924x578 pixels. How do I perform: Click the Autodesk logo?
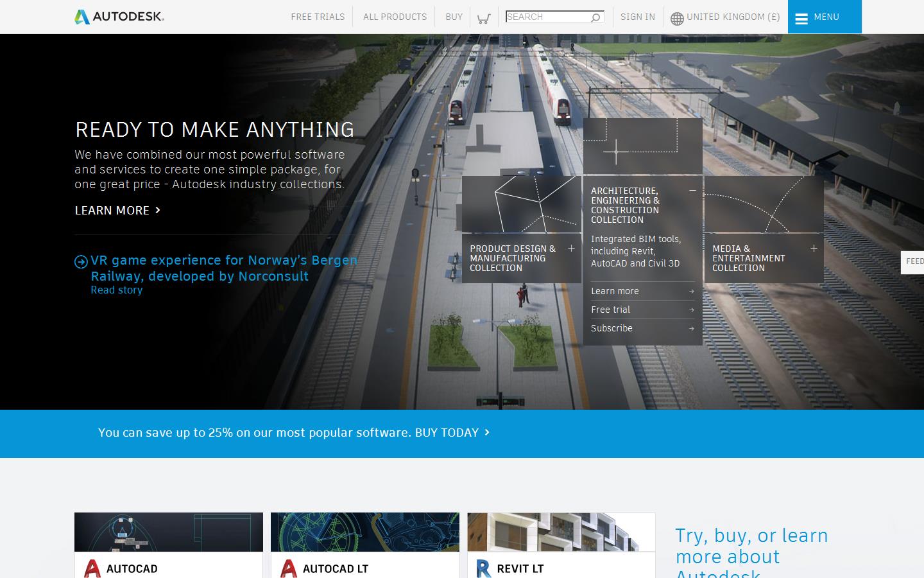coord(118,16)
